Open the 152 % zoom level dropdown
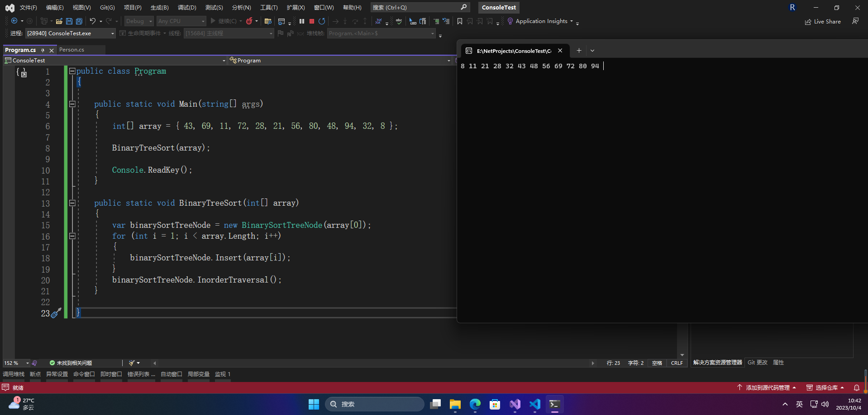Screen dimensions: 868x415 (x=16, y=363)
